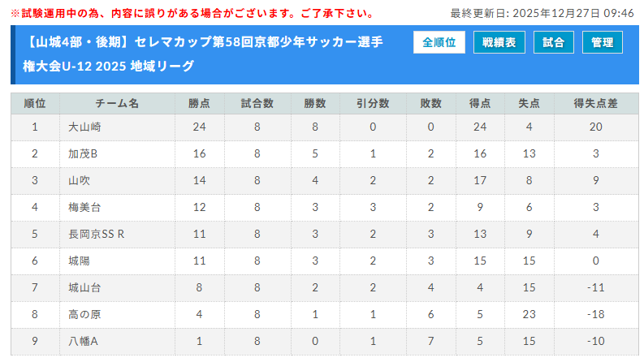Select team name 長岡京SS R
Viewport: 644px width, 362px height.
tap(96, 235)
